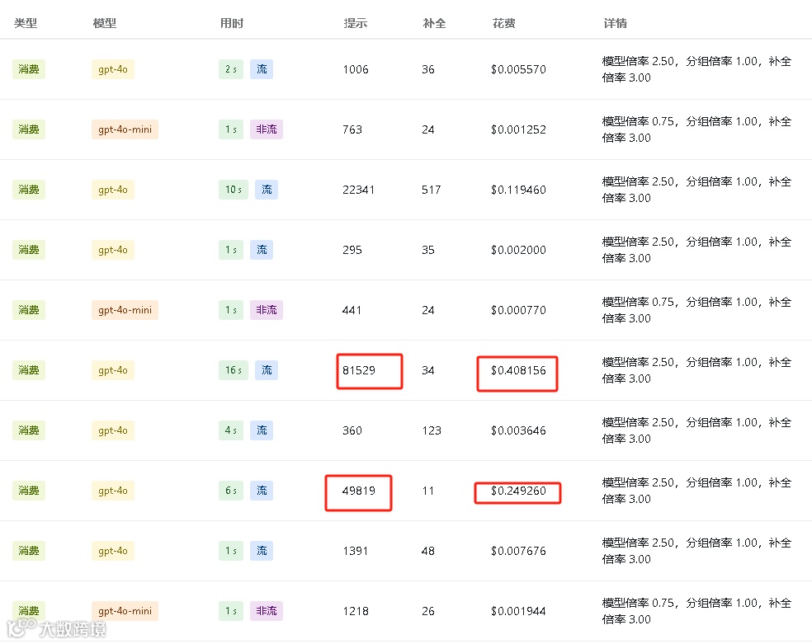
Task: Click the prompt value 360
Action: [352, 430]
